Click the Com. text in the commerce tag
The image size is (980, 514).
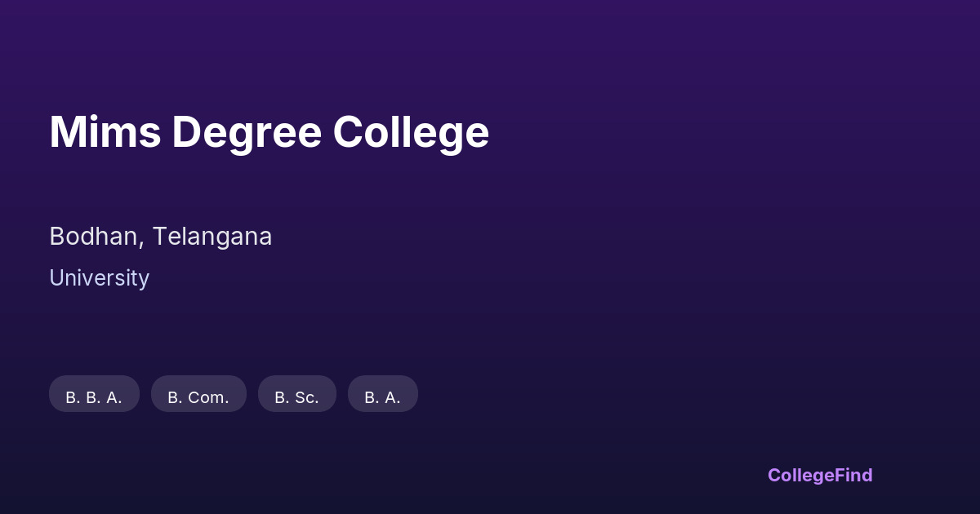pyautogui.click(x=208, y=398)
